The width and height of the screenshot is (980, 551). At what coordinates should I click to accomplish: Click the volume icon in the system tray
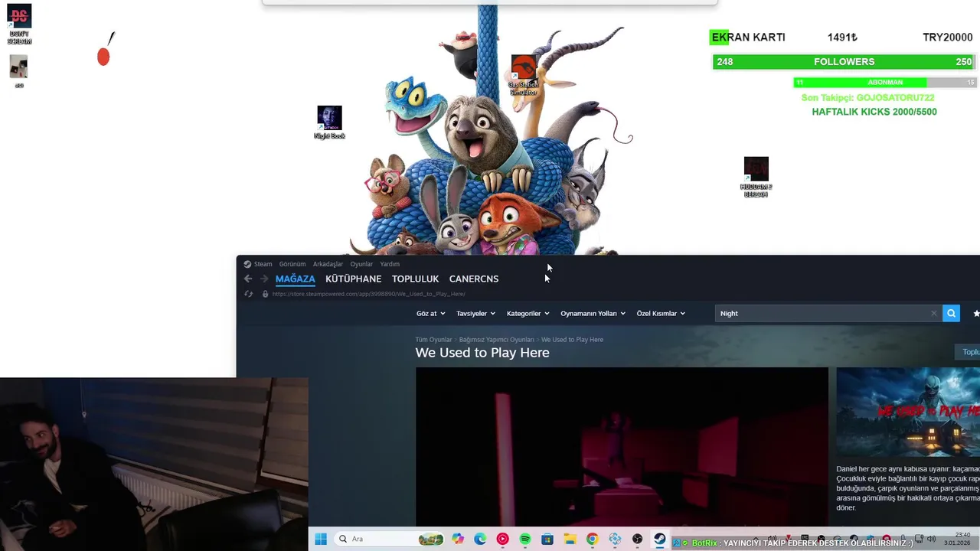click(931, 540)
